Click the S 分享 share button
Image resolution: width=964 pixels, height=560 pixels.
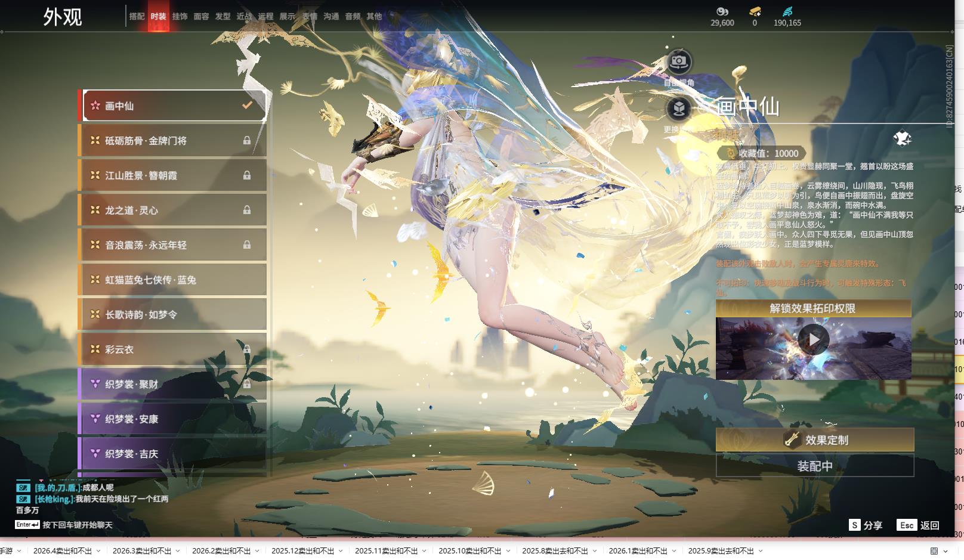pos(866,525)
